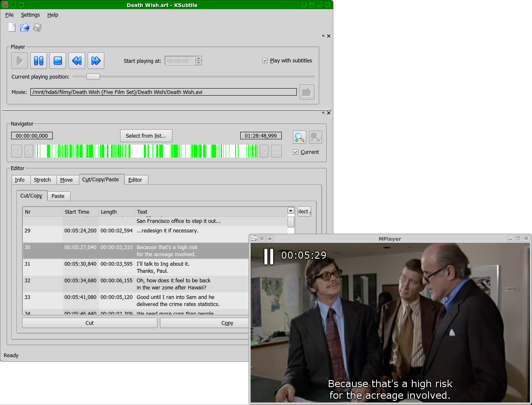Close the Navigator dock panel
This screenshot has height=405, width=532.
[x=329, y=113]
